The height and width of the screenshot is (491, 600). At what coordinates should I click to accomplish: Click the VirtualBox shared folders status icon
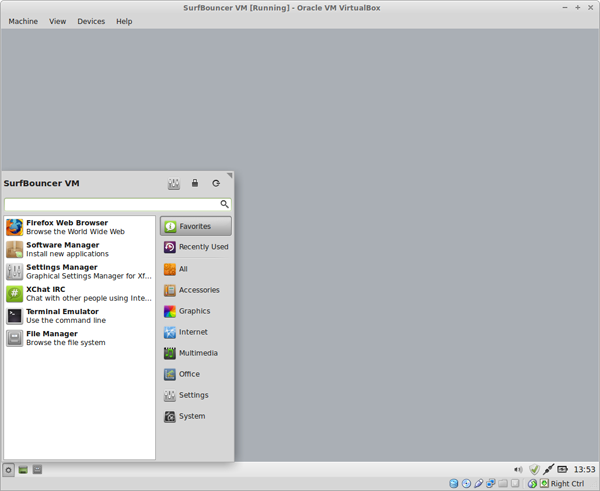point(503,484)
